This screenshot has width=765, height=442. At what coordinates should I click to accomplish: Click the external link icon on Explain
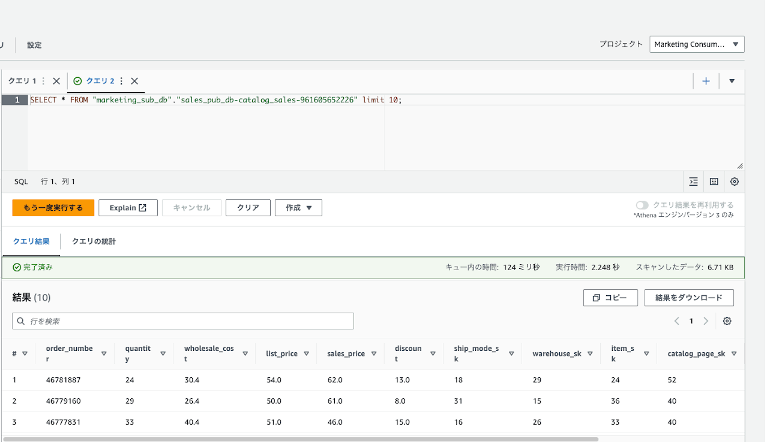(x=142, y=208)
